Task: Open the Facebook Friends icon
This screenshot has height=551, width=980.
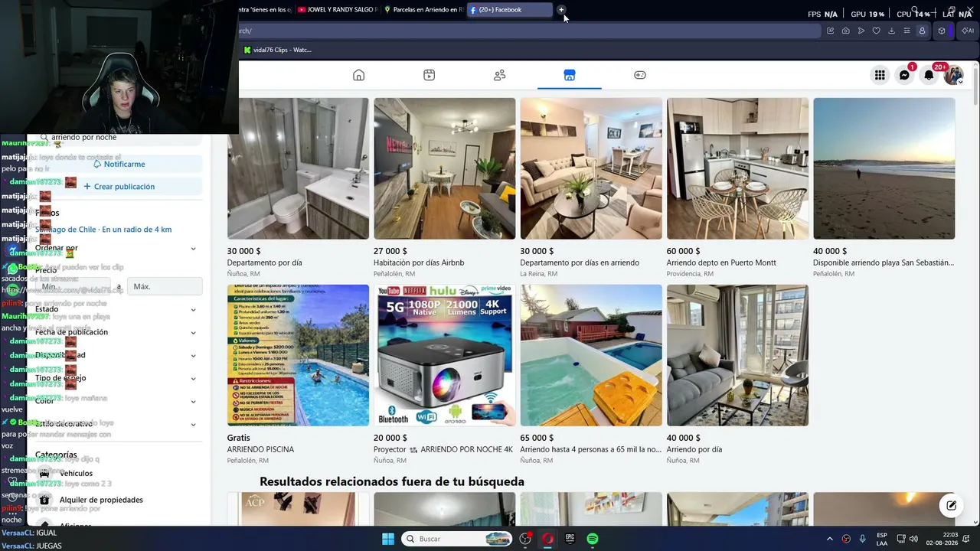Action: click(x=499, y=75)
